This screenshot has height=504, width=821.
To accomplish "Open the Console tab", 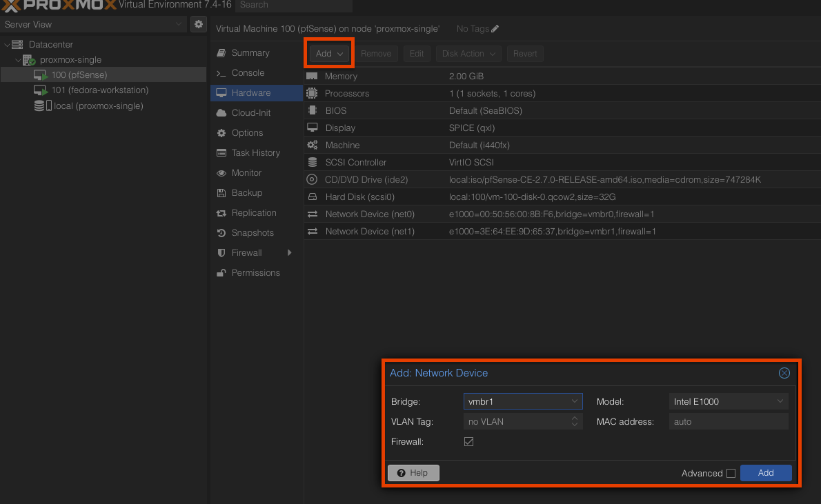I will pyautogui.click(x=257, y=73).
